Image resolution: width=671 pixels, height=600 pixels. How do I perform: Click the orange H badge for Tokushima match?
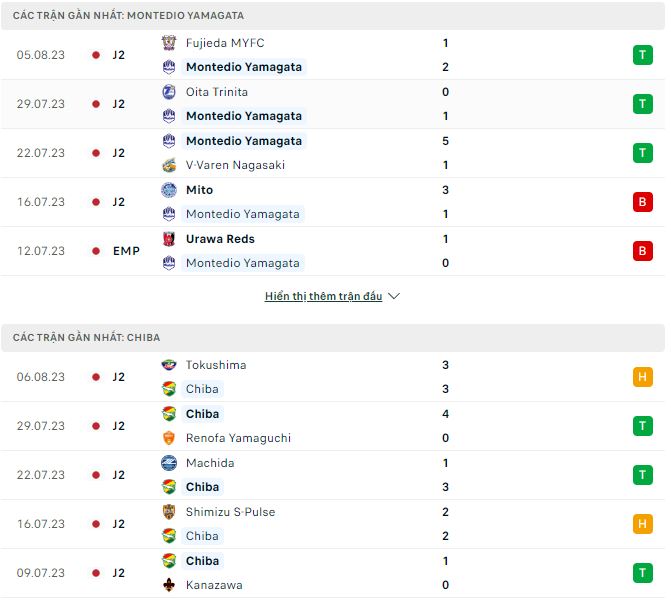(x=642, y=377)
